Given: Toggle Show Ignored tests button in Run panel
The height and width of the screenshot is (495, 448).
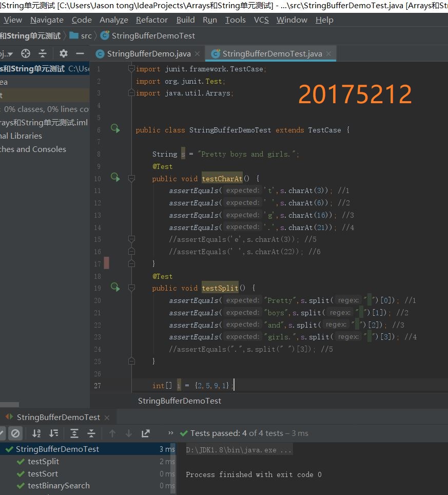Looking at the screenshot, I should pyautogui.click(x=15, y=433).
